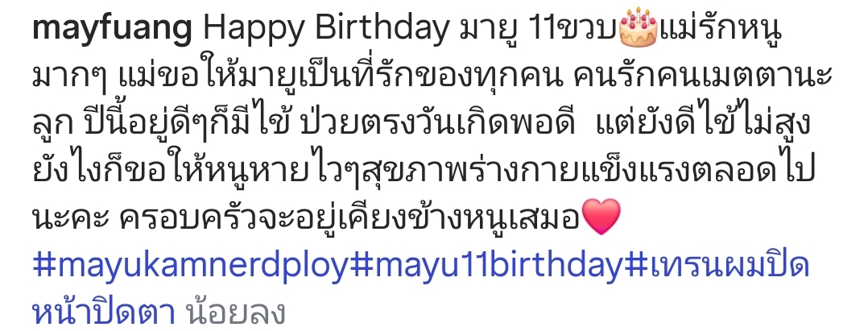Click the phrase ครอบครัวจะอยู่เคียงข้างหนูเสมอ
The height and width of the screenshot is (331, 868).
click(349, 217)
